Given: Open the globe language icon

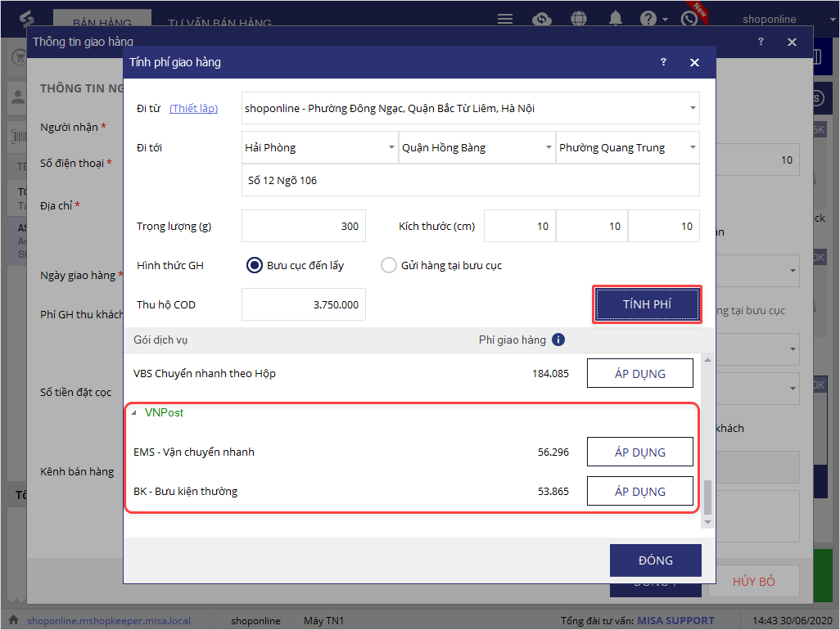Looking at the screenshot, I should (x=579, y=19).
